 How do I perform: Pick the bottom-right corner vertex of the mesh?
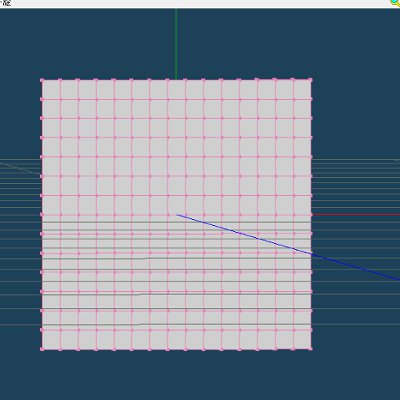311,349
